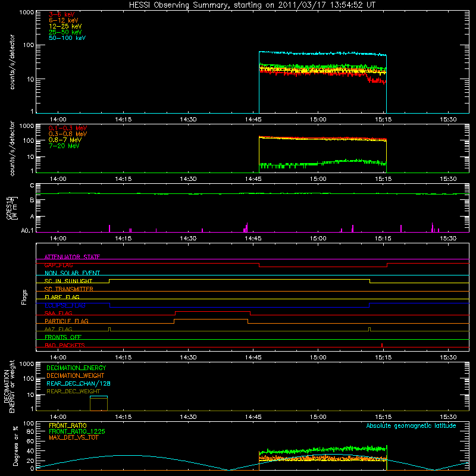Click the FRONT_RATIO_1225 legend label

click(x=77, y=431)
